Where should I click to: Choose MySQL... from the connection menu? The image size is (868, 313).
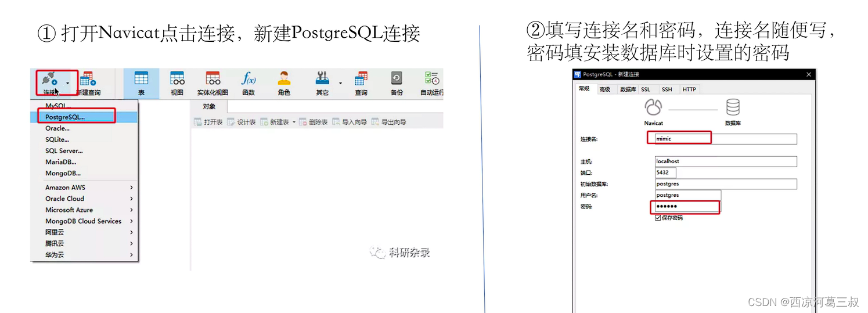[x=84, y=106]
